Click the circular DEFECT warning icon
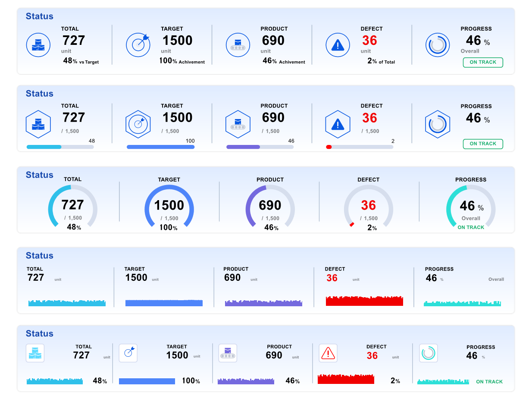Viewport: 532px width, 399px height. tap(338, 45)
